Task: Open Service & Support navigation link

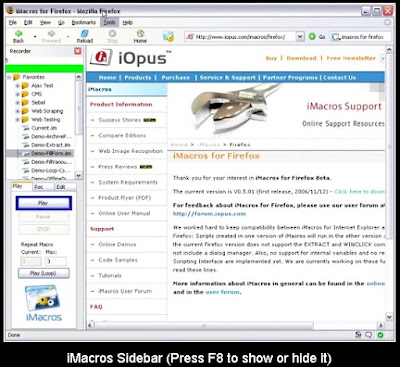Action: pyautogui.click(x=228, y=78)
